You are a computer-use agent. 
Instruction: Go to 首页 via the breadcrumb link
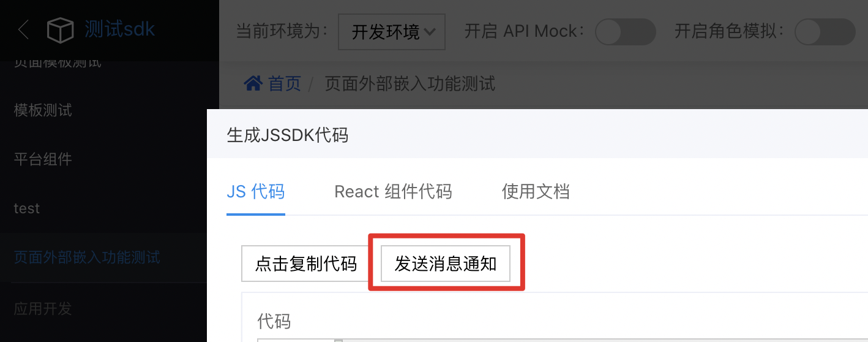[285, 83]
